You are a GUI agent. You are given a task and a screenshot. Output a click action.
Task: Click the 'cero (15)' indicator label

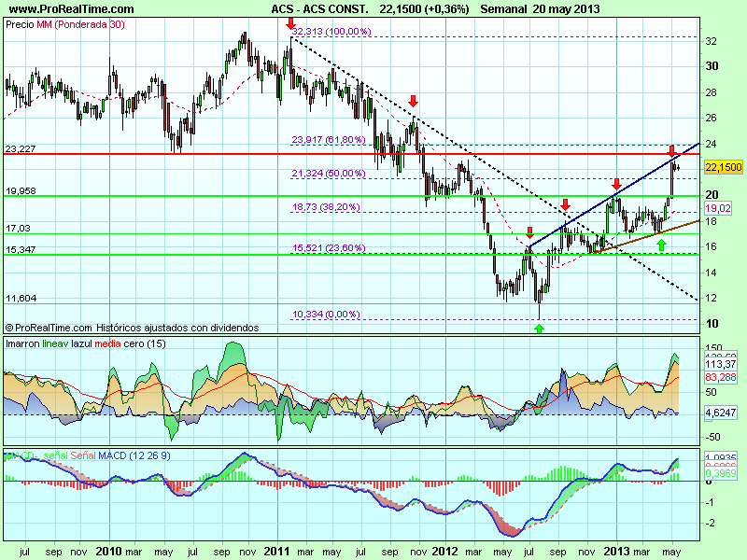[145, 343]
